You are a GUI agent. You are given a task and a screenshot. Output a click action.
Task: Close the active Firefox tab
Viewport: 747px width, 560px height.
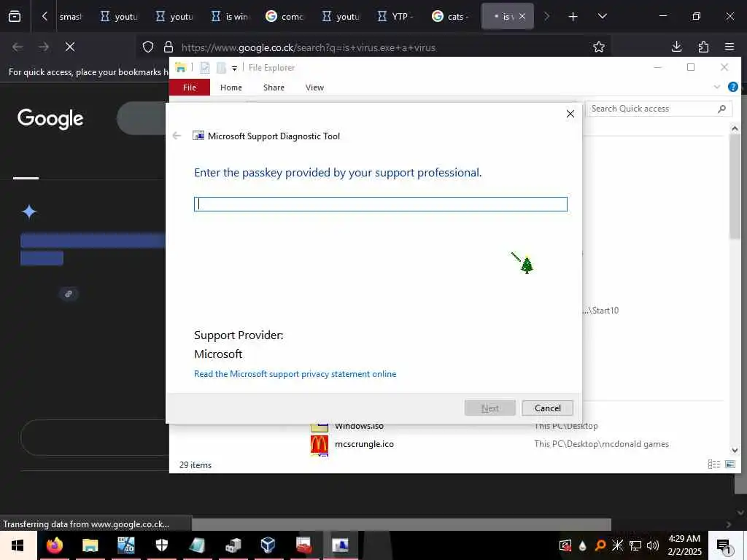point(522,17)
